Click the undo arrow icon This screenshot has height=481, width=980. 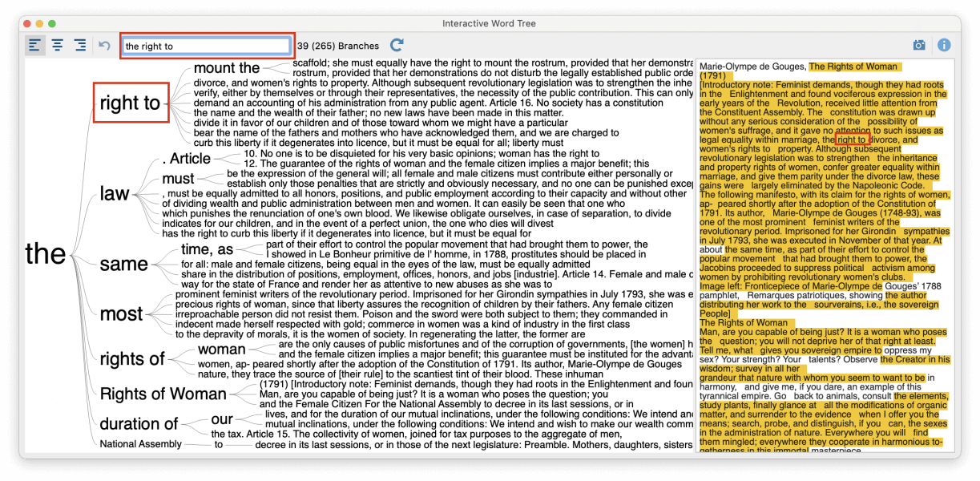pos(104,46)
